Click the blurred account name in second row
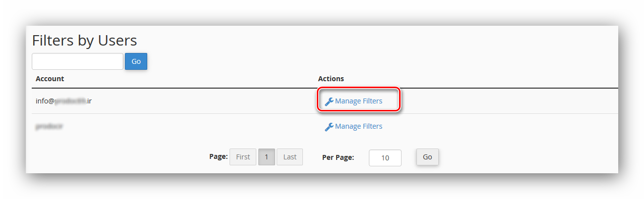Screen dimensions: 644x199 click(49, 126)
